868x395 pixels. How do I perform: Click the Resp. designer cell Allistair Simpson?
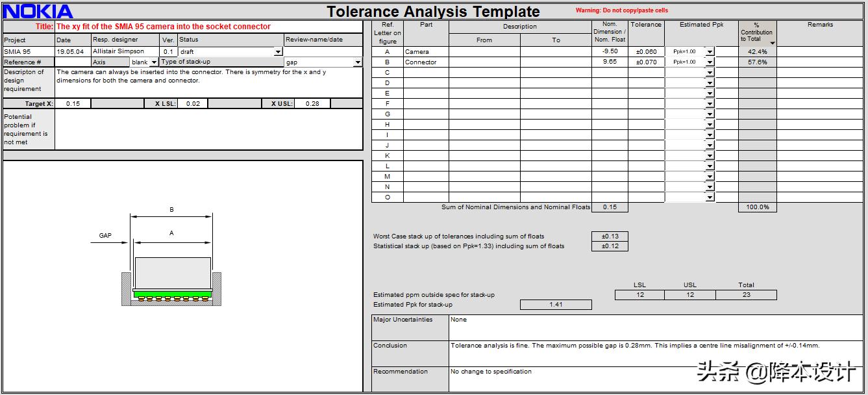tap(125, 51)
